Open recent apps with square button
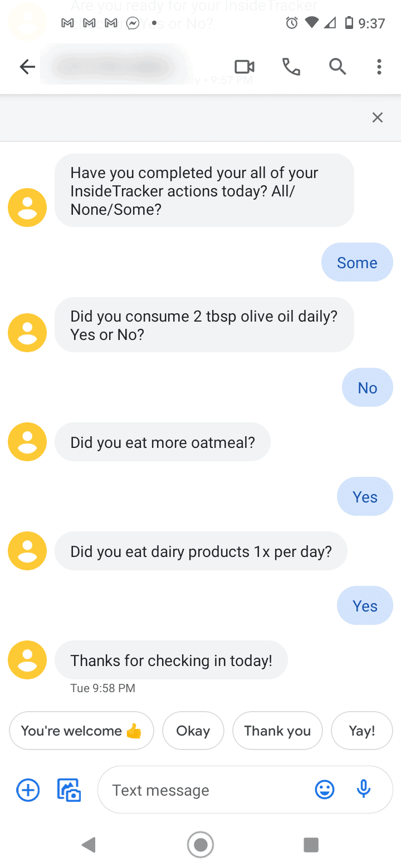 (311, 845)
